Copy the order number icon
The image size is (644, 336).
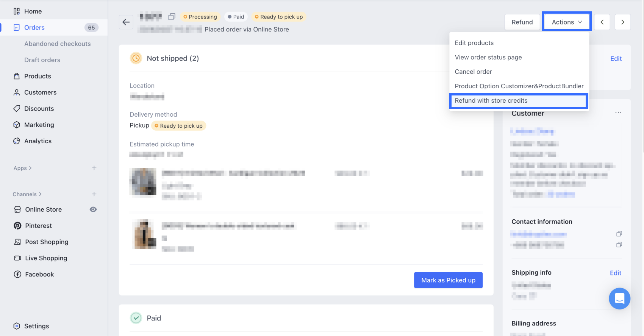click(172, 17)
